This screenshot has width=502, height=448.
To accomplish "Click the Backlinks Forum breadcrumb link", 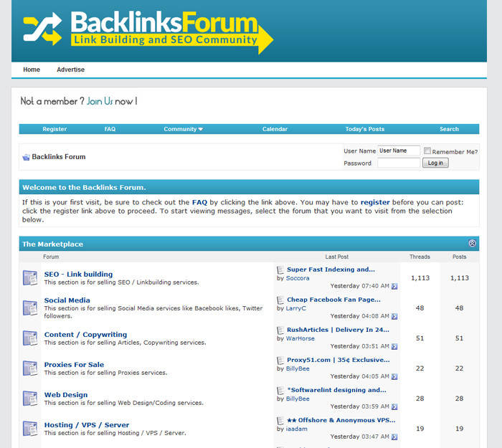I will click(x=59, y=157).
